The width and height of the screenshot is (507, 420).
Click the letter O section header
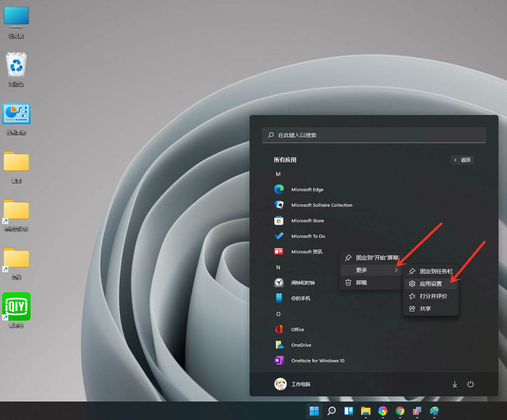(x=278, y=314)
